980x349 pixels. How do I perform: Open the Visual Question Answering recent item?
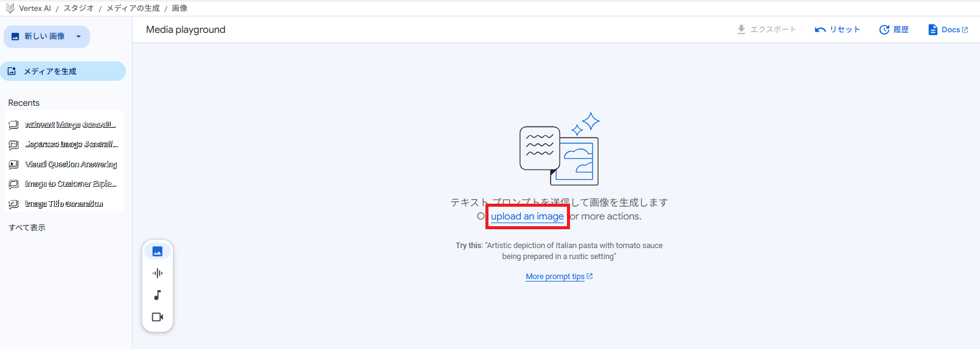(x=71, y=164)
